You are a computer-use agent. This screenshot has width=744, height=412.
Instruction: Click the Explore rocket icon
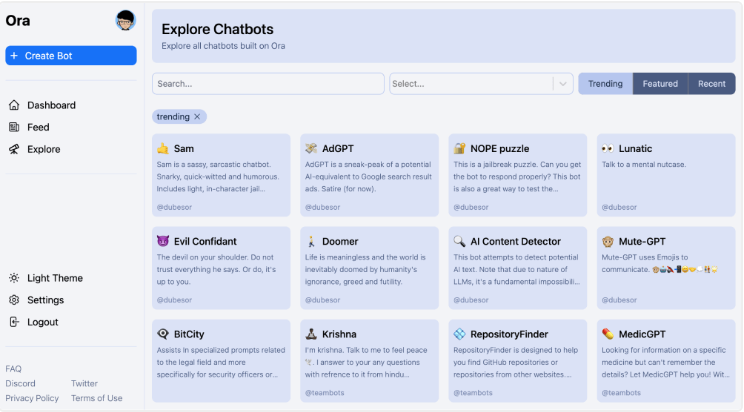(14, 150)
